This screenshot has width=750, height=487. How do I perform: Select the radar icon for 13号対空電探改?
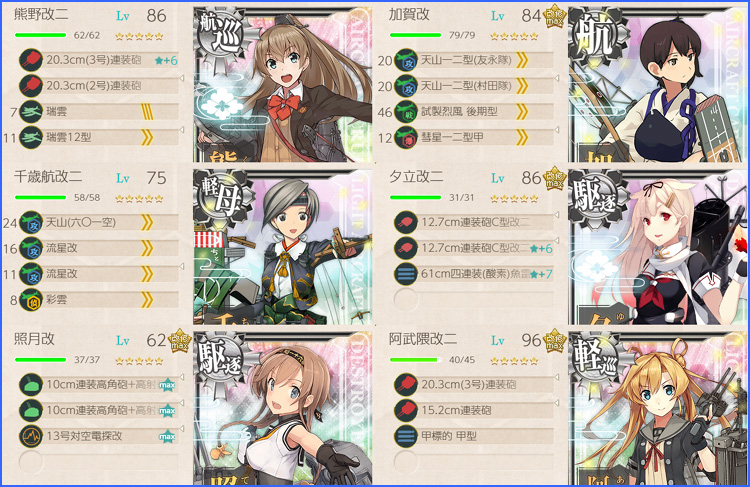[x=31, y=436]
